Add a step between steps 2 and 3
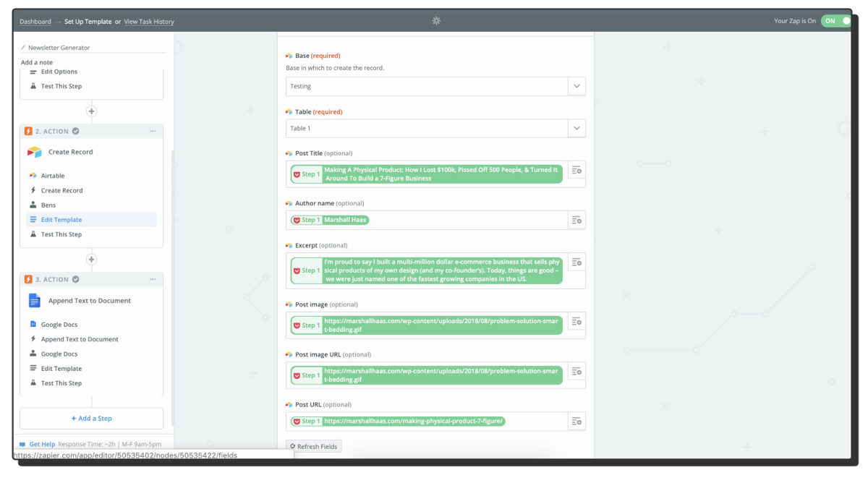This screenshot has height=483, width=868. click(x=91, y=260)
